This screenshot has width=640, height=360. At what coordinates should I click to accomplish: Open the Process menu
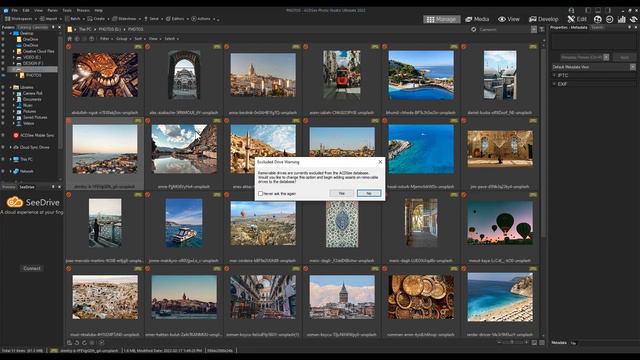tap(83, 10)
